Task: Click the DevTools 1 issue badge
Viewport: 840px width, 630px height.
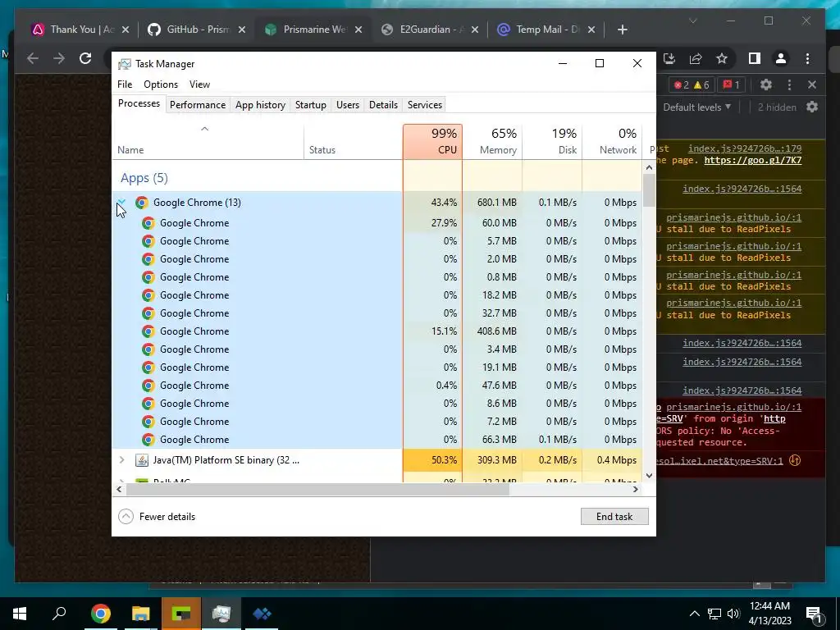Action: point(731,84)
